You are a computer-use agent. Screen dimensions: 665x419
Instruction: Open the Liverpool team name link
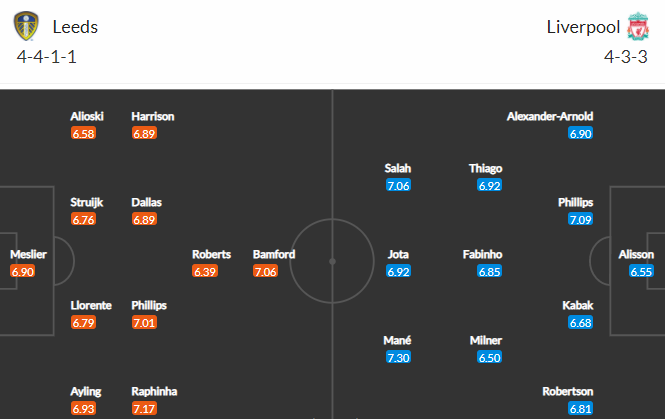coord(583,27)
